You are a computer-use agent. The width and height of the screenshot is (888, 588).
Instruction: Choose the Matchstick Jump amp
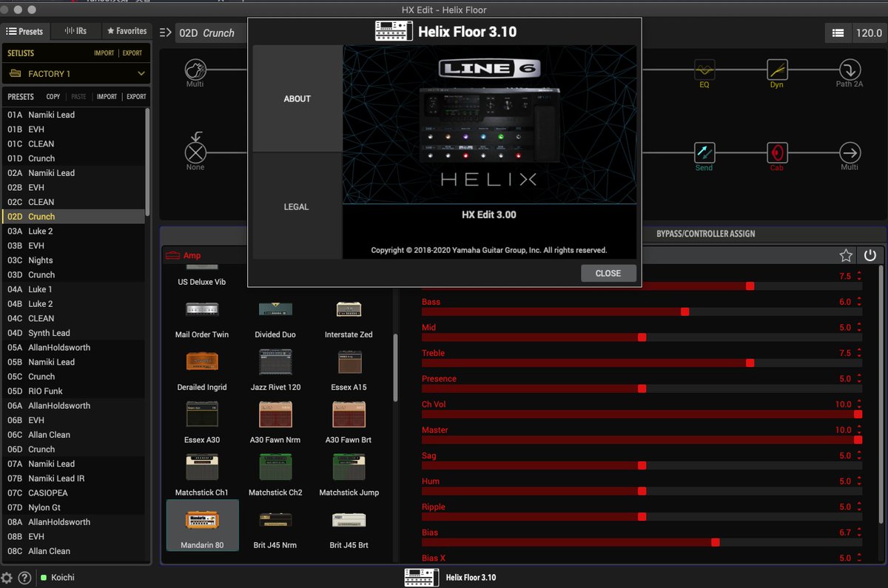[349, 476]
